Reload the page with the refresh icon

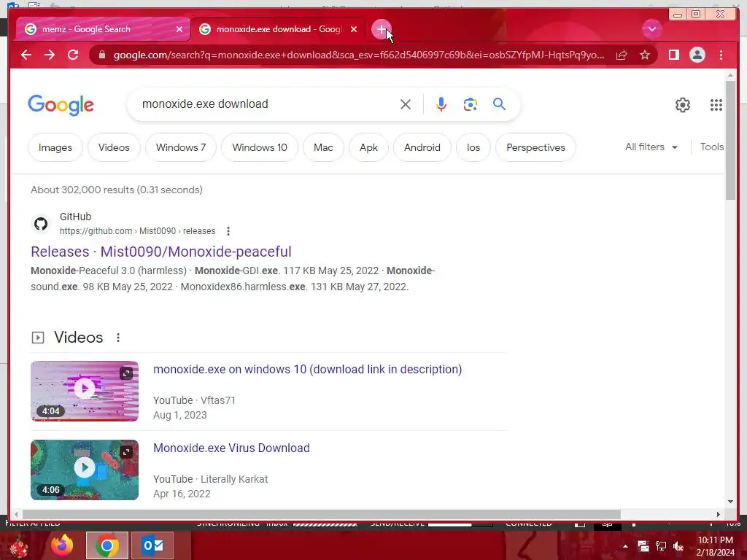point(73,55)
